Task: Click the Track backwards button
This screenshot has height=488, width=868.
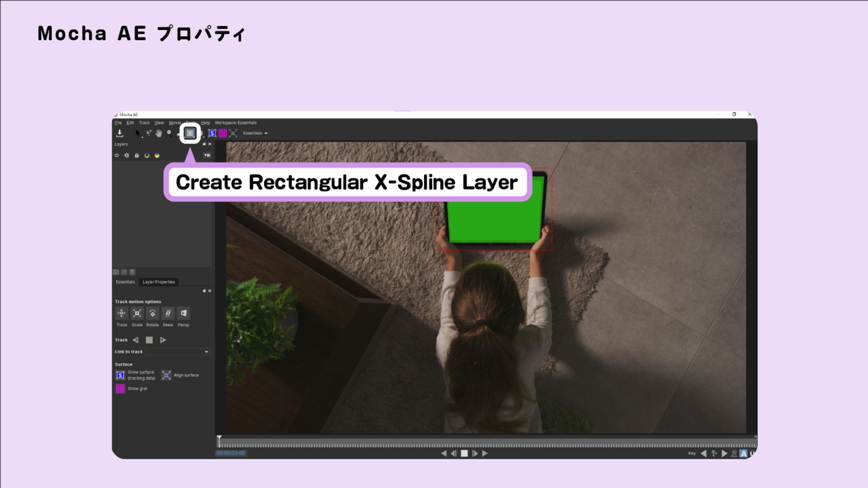Action: (x=135, y=340)
